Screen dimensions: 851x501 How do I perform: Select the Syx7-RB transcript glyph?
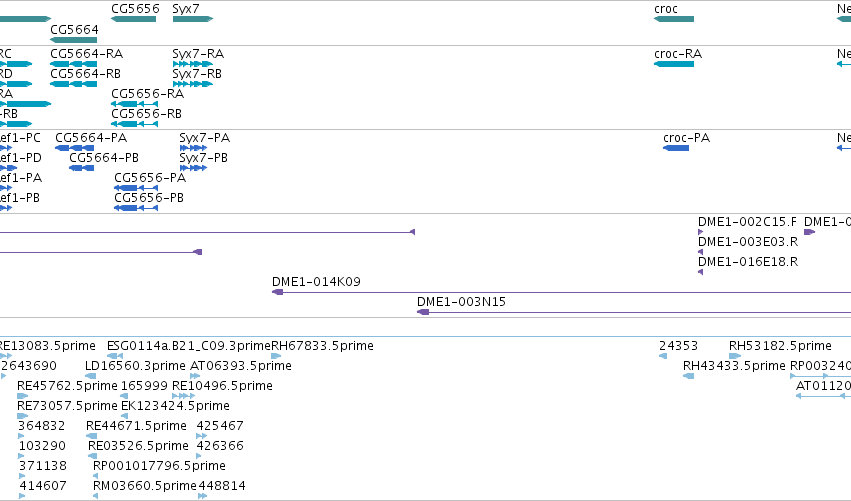(x=193, y=84)
